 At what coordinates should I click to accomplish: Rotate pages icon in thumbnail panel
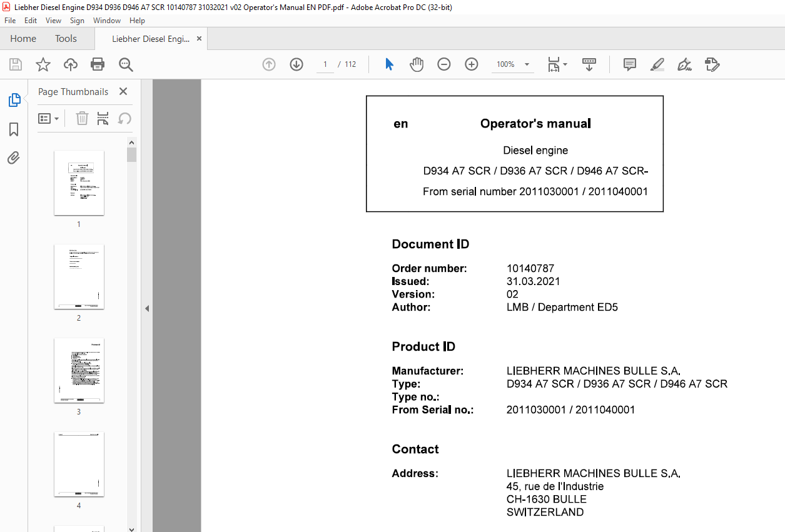tap(124, 118)
